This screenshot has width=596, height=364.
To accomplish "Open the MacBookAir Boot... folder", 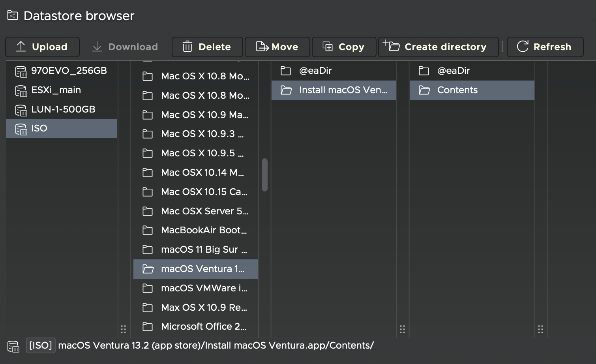I will pos(195,230).
